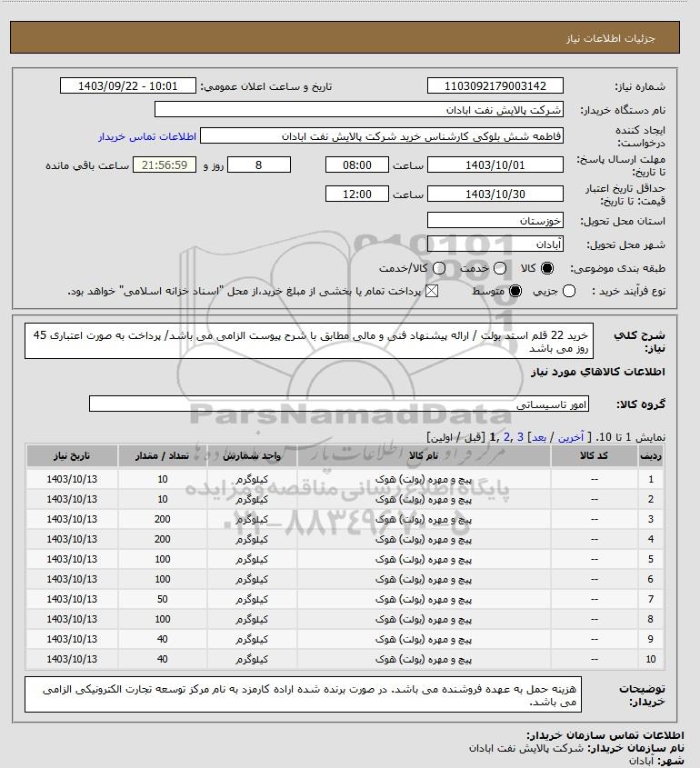Click the buyer organization name field
Viewport: 700px width, 768px height.
(x=358, y=110)
